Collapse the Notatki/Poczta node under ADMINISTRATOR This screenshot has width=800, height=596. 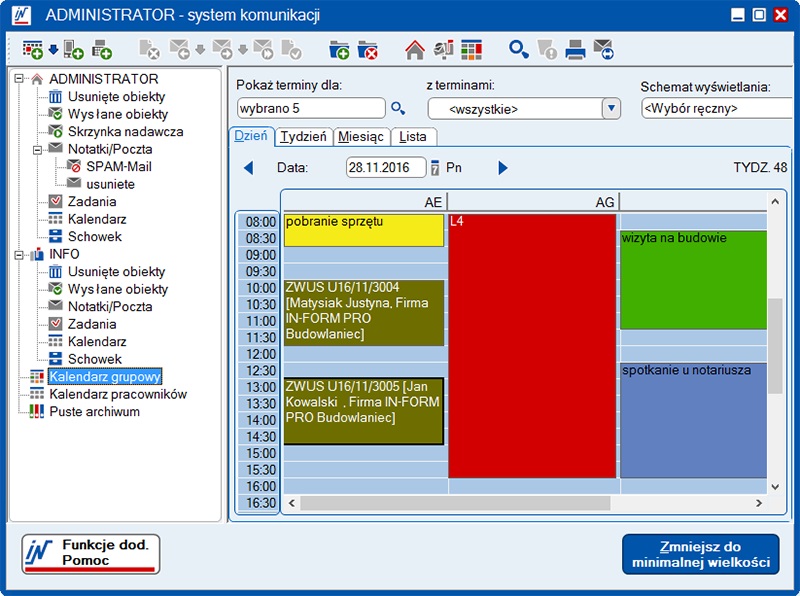37,150
